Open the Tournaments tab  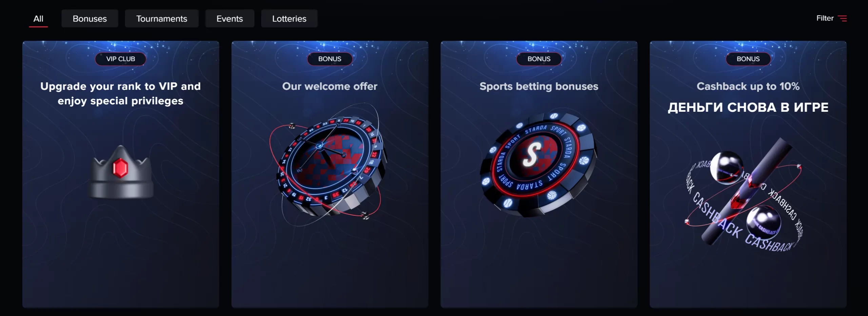162,19
